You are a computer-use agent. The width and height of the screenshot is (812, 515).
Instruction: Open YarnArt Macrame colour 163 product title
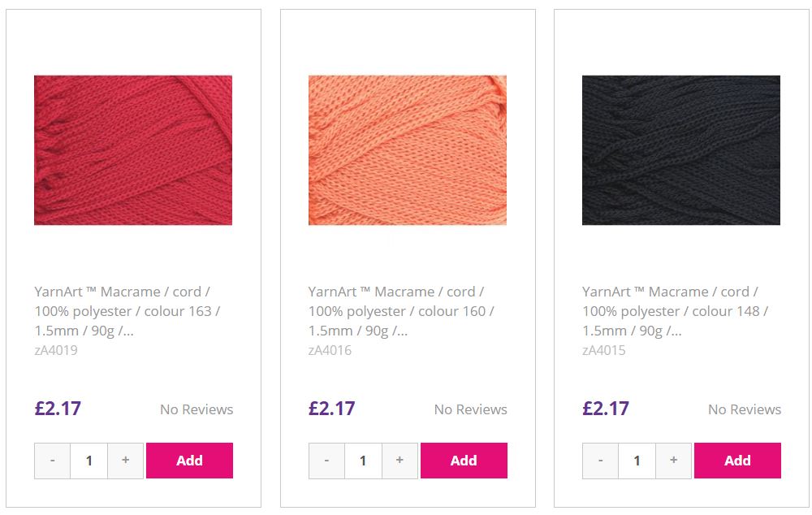point(127,311)
